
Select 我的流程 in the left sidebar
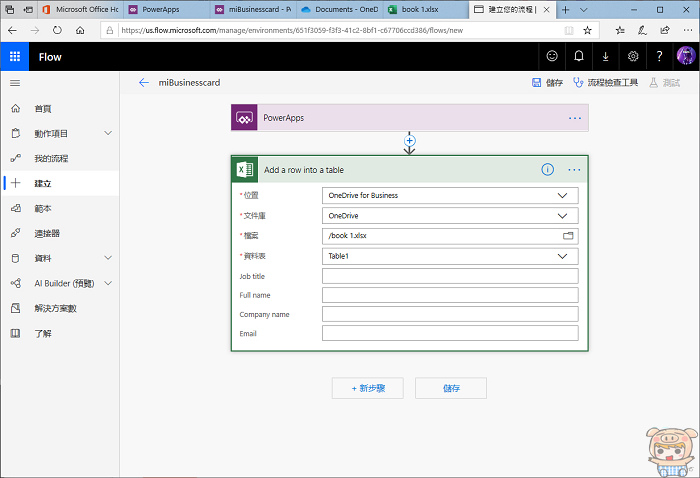[x=51, y=158]
